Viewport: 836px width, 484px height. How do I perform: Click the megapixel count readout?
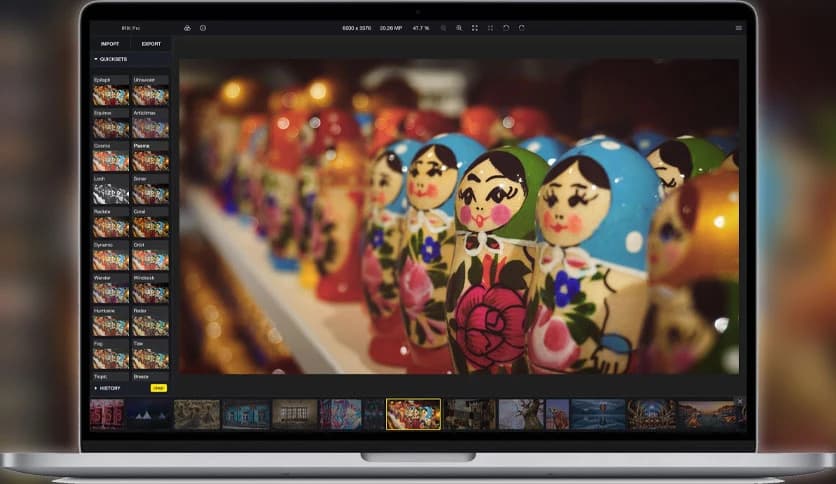[391, 28]
